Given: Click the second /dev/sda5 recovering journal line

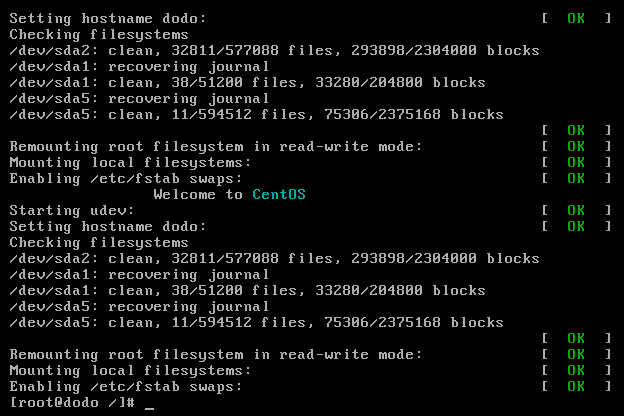Looking at the screenshot, I should [139, 307].
